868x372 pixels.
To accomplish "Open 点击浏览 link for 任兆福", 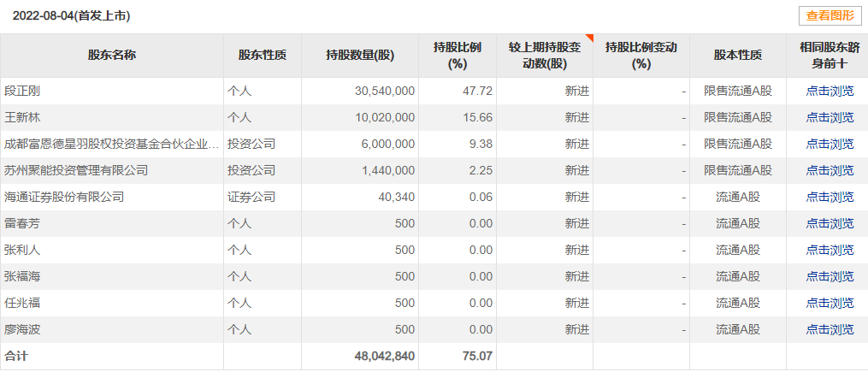I will pyautogui.click(x=830, y=303).
